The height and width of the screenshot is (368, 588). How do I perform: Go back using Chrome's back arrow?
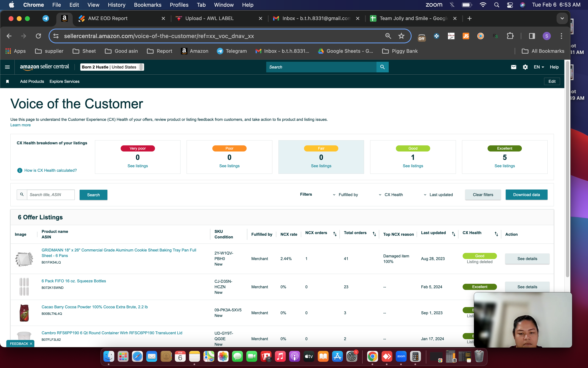(x=9, y=36)
